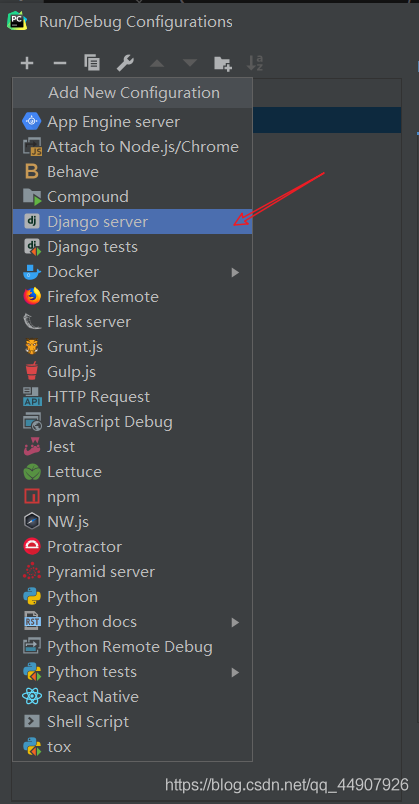Image resolution: width=419 pixels, height=804 pixels.
Task: Expand the Python tests submenu arrow
Action: [235, 672]
